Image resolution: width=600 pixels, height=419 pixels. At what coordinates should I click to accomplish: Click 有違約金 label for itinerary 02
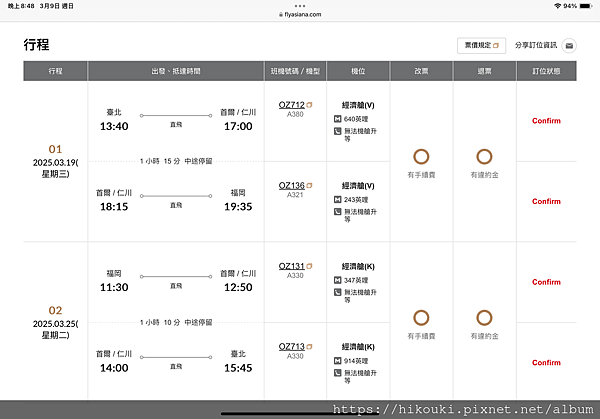484,336
